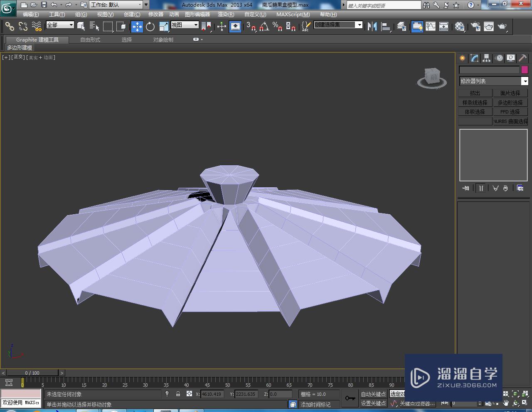Switch to the 对象绘制 ribbon tab
Image resolution: width=532 pixels, height=412 pixels.
163,40
